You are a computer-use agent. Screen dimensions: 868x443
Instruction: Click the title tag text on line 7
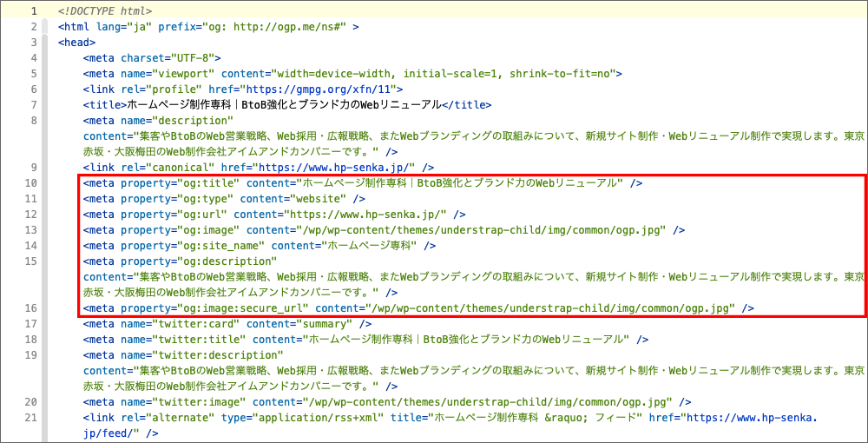click(286, 104)
